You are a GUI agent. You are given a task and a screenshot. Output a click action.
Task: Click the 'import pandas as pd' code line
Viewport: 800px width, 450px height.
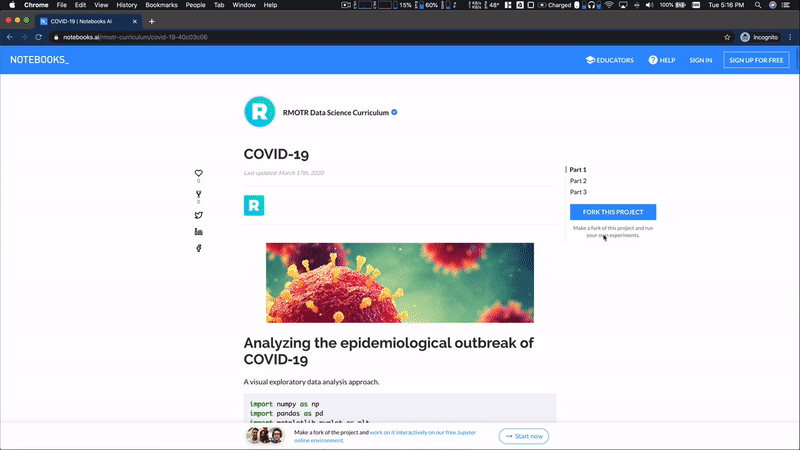286,413
